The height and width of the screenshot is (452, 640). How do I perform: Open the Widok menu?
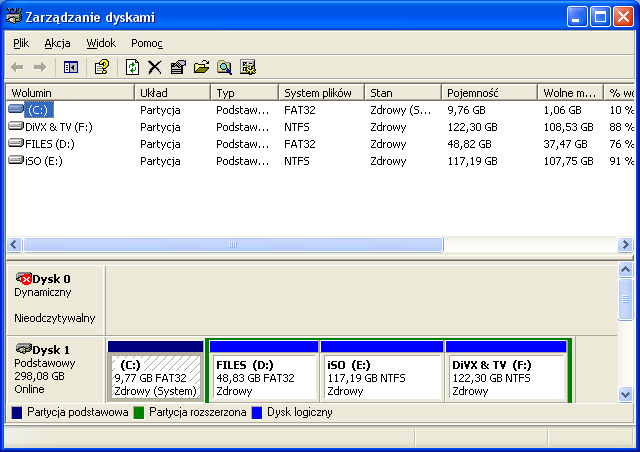[x=101, y=43]
